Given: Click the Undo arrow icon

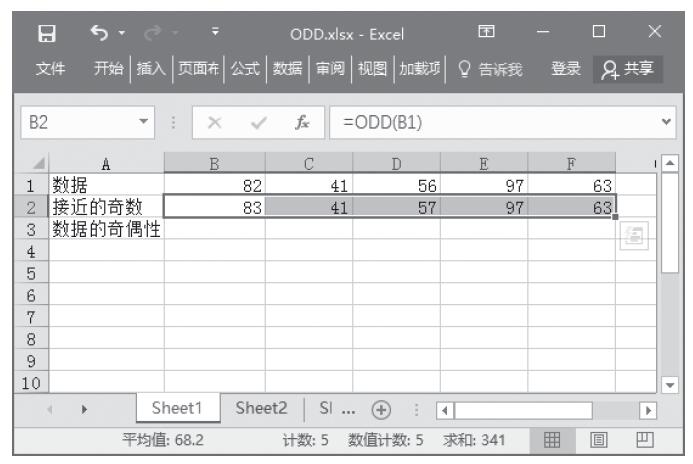Looking at the screenshot, I should [99, 35].
